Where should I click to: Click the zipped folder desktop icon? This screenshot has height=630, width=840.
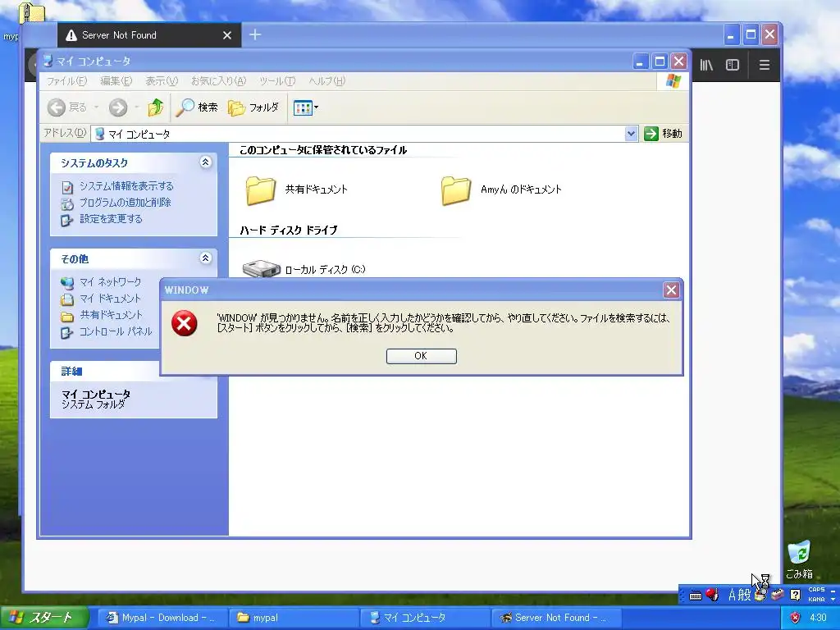point(32,13)
